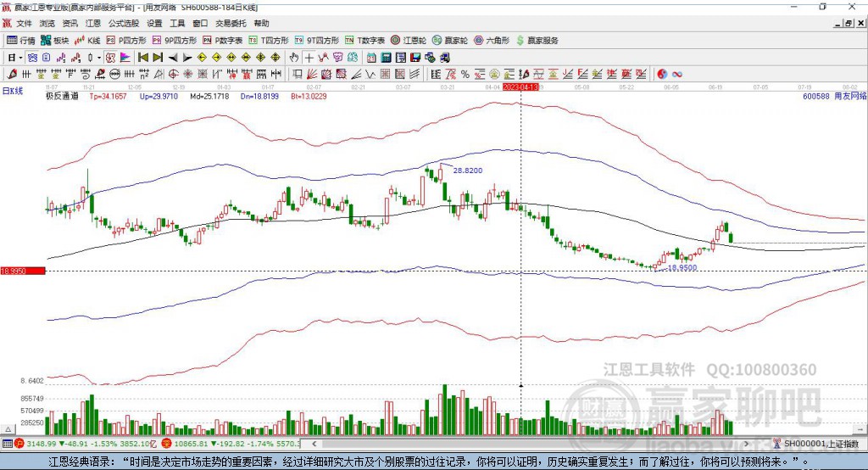Expand the volume panel triangle at left
The image size is (868, 470).
point(8,429)
